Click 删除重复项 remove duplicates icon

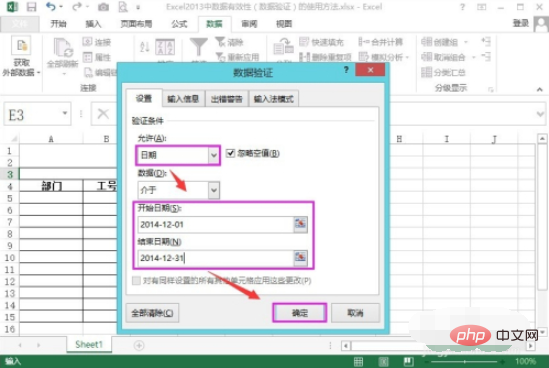pos(305,57)
